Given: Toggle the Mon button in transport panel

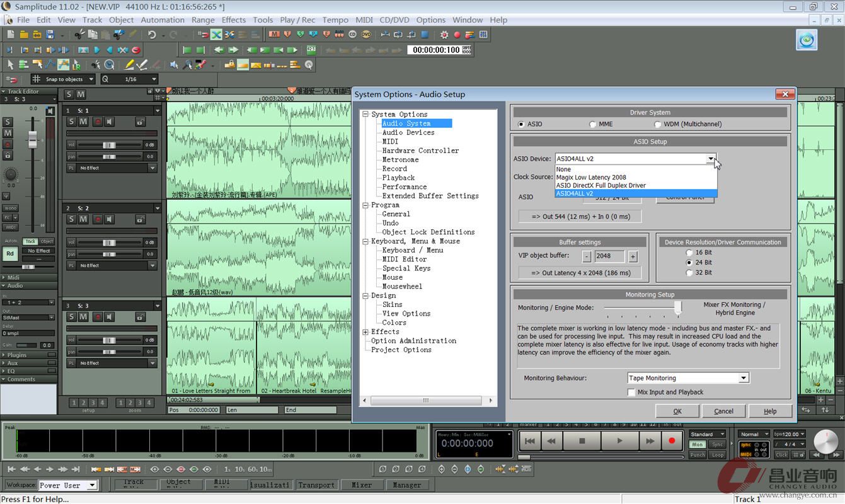Looking at the screenshot, I should click(698, 445).
